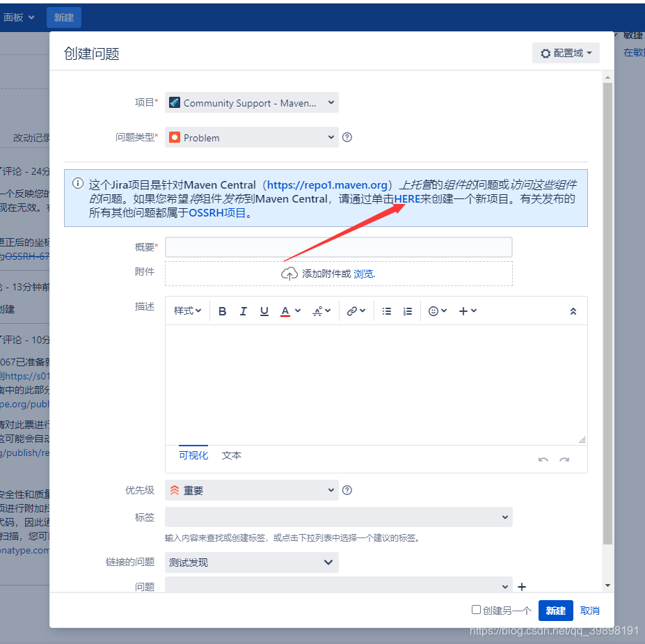This screenshot has width=645, height=644.
Task: Open the 面板 menu in header
Action: tap(19, 17)
